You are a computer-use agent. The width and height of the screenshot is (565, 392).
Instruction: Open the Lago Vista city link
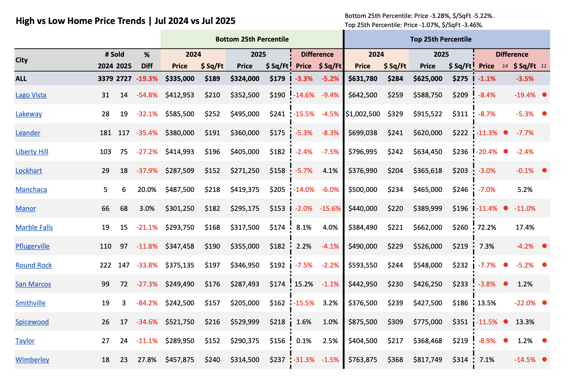point(31,95)
